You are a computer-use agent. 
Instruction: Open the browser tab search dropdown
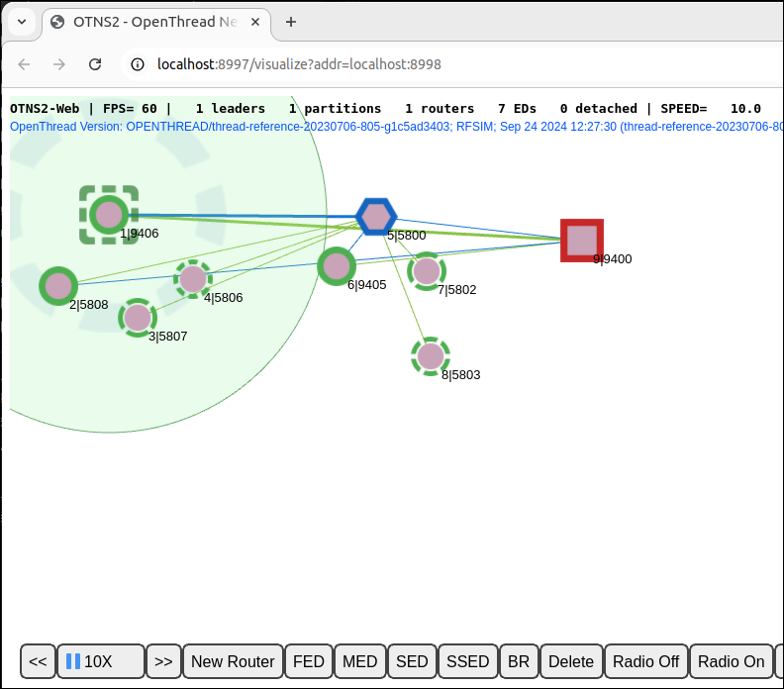pyautogui.click(x=22, y=21)
